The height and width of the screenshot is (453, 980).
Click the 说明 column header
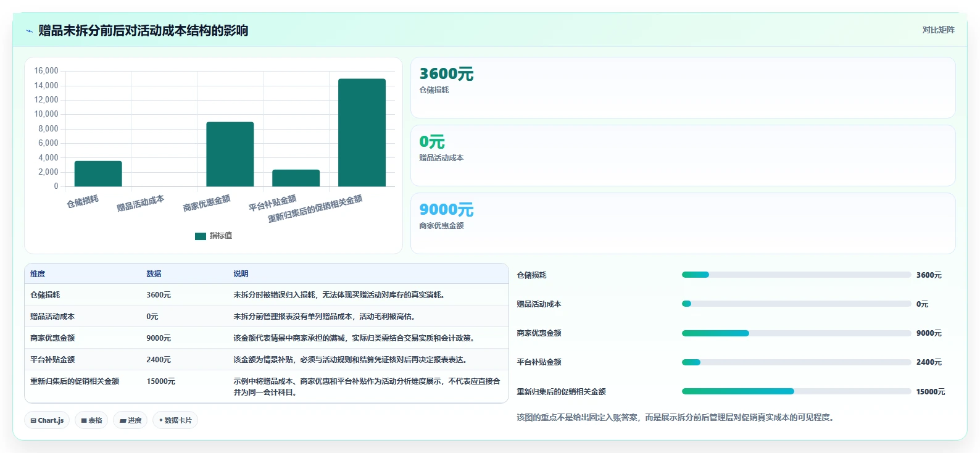[x=241, y=274]
